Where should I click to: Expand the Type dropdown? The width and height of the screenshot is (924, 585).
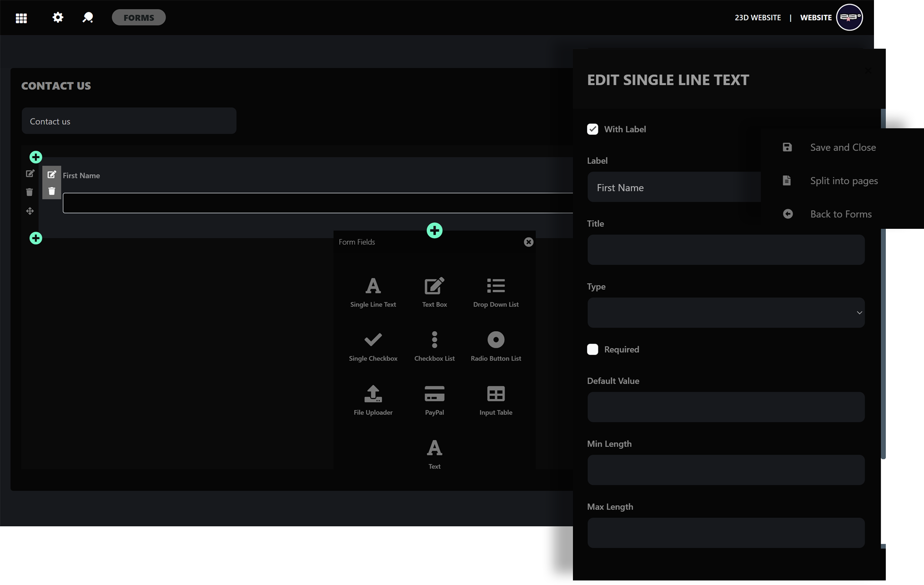click(726, 313)
